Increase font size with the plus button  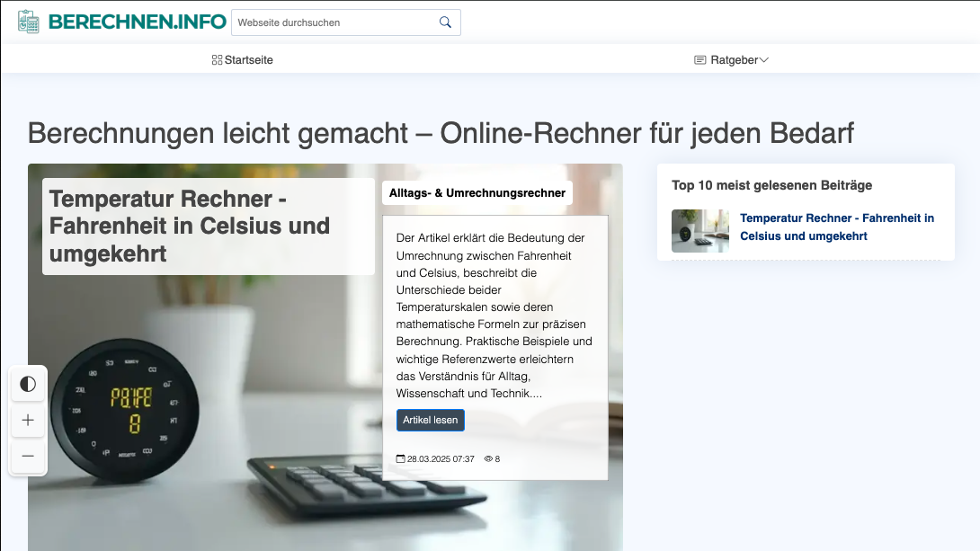point(28,420)
